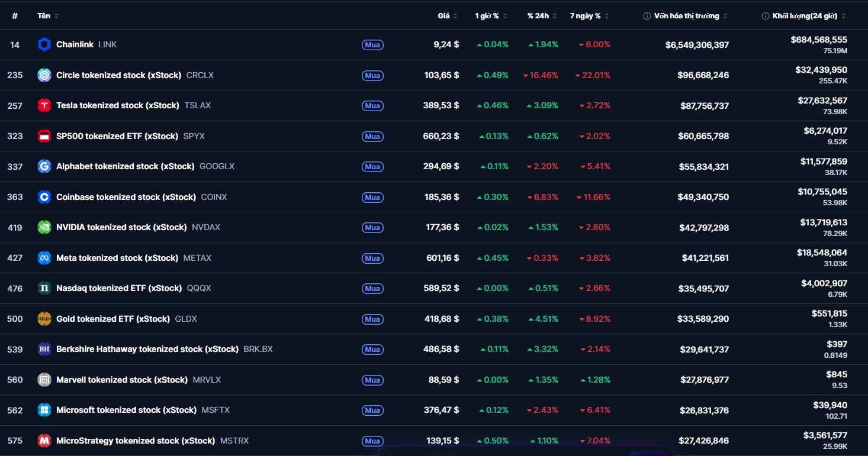The image size is (868, 456).
Task: Click Mua button for Marvell MRVLX
Action: point(372,380)
